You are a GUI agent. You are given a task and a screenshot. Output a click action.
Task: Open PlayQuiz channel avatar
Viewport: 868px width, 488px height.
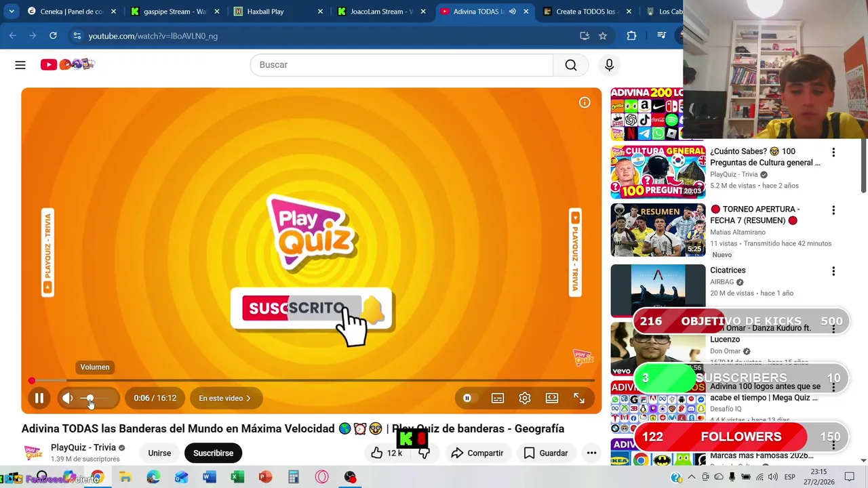(33, 453)
